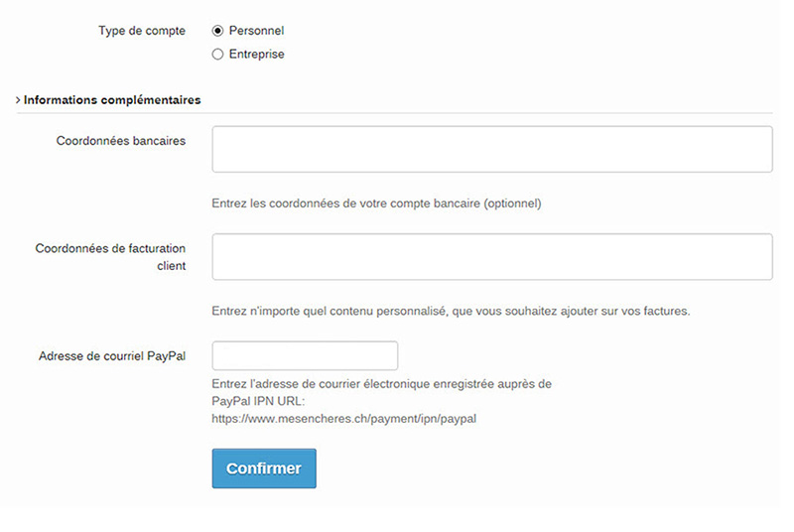Click the hint about registered PayPal email
This screenshot has width=794, height=532.
point(381,384)
